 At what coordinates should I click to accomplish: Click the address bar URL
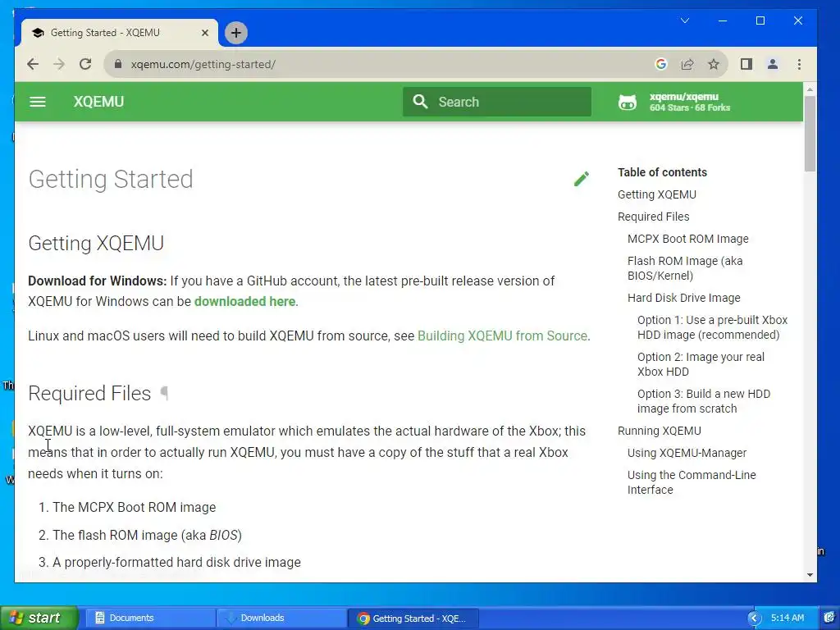(203, 64)
